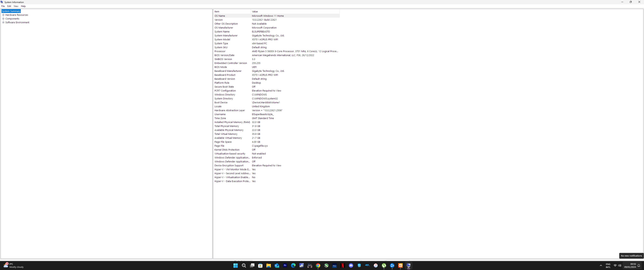Open Dolphin emulator from taskbar

click(x=367, y=265)
